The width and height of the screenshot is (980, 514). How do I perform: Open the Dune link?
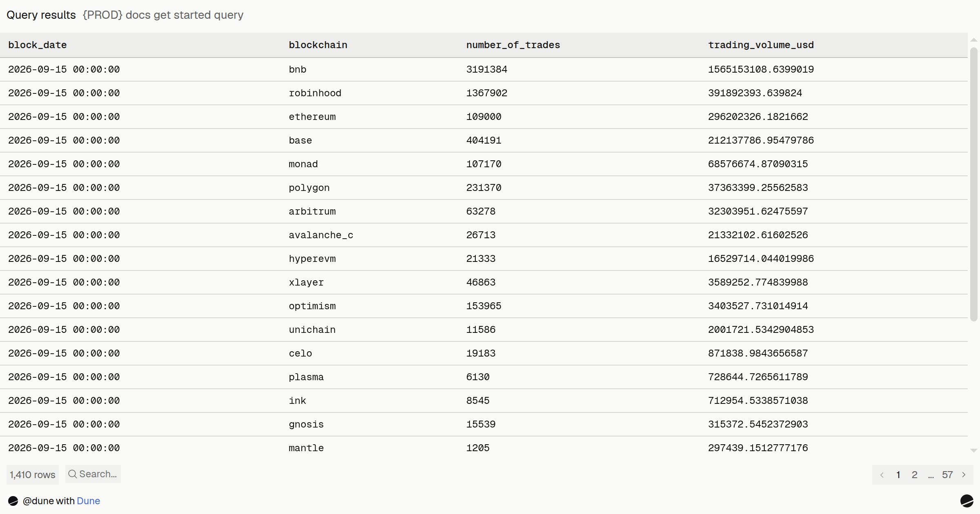click(88, 501)
